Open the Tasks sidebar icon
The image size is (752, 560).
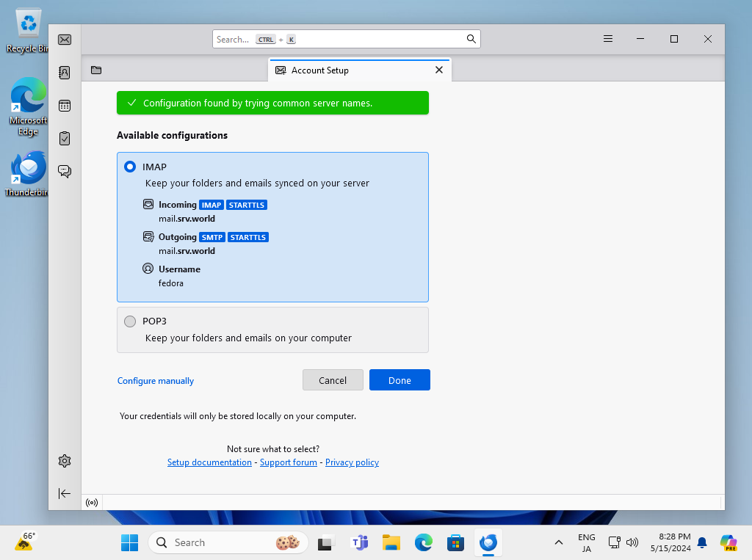tap(65, 138)
